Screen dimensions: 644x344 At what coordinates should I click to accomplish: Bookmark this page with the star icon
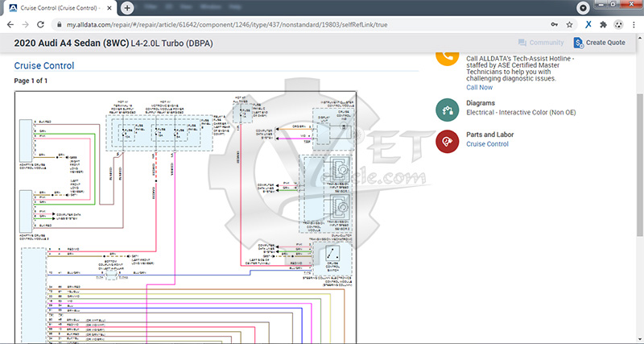click(569, 25)
